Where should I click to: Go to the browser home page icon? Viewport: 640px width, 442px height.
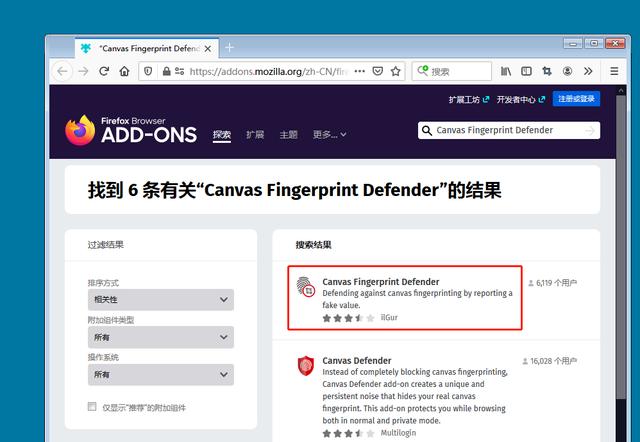click(x=124, y=71)
